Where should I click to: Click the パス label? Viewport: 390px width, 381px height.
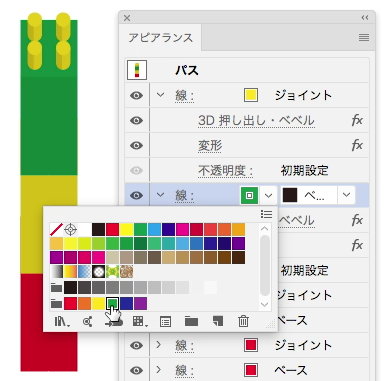coord(187,70)
